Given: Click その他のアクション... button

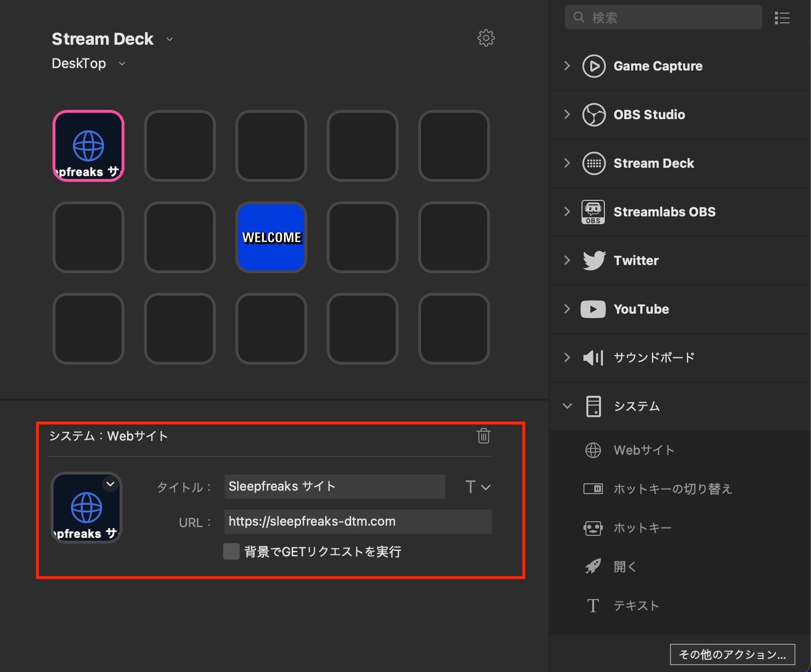Looking at the screenshot, I should pos(732,654).
